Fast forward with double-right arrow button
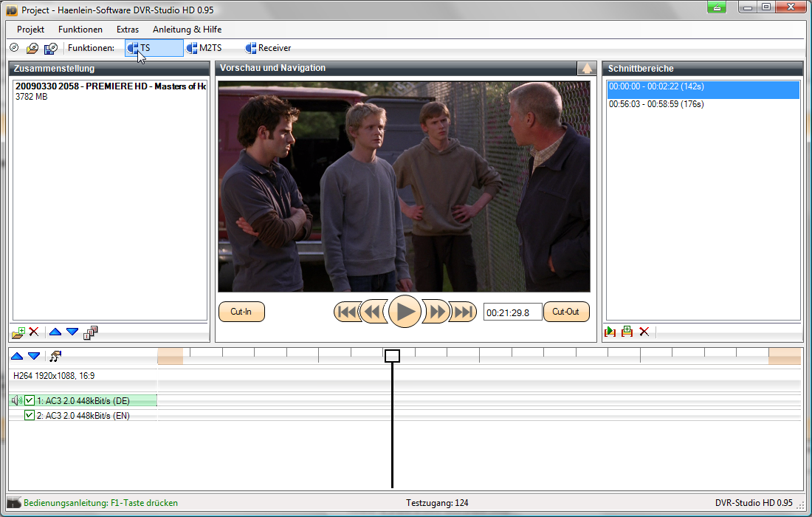 (436, 312)
